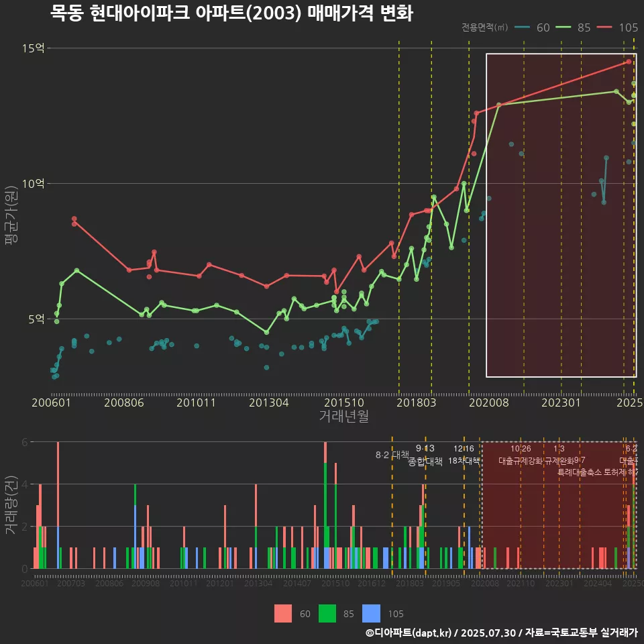
Task: Click the '12·16 18차대책' policy annotation
Action: pyautogui.click(x=464, y=455)
